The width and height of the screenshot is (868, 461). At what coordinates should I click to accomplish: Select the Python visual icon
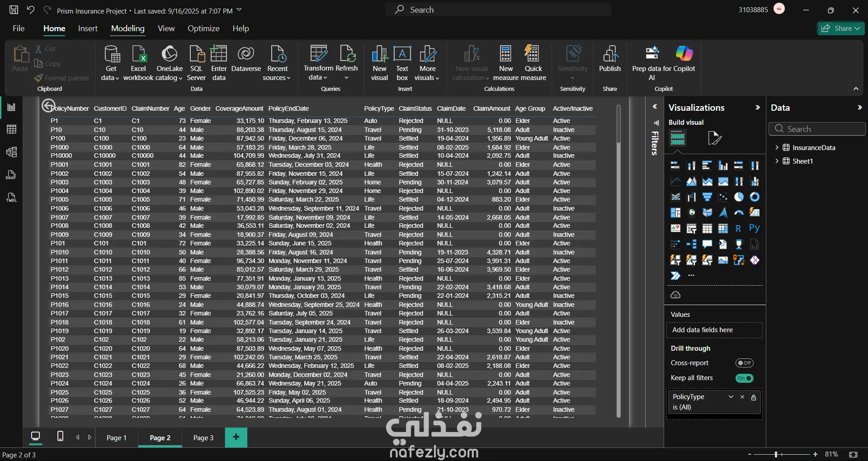click(x=755, y=229)
